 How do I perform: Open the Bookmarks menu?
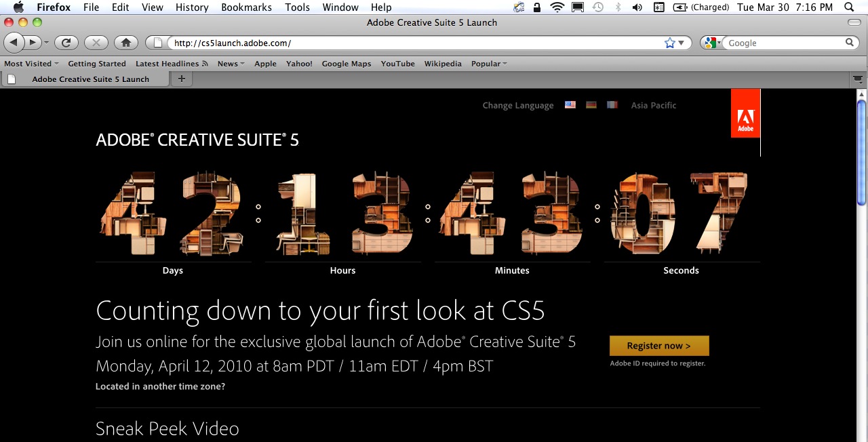point(247,7)
